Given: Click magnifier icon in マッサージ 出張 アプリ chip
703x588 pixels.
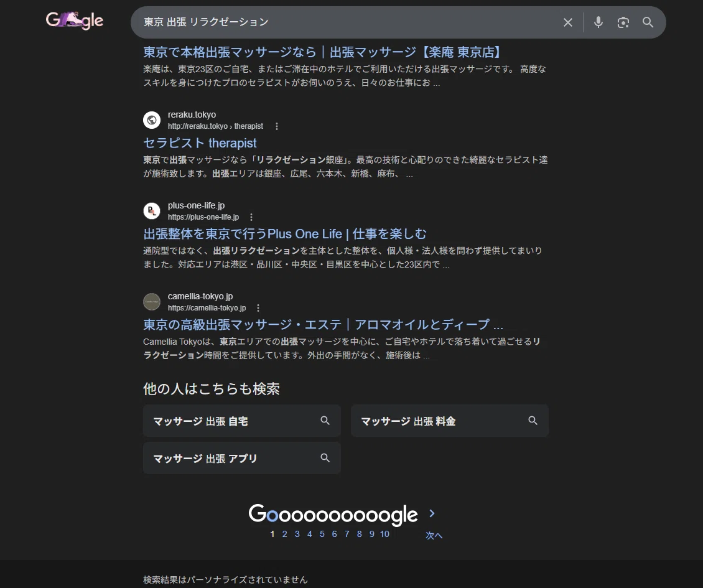Looking at the screenshot, I should 325,457.
